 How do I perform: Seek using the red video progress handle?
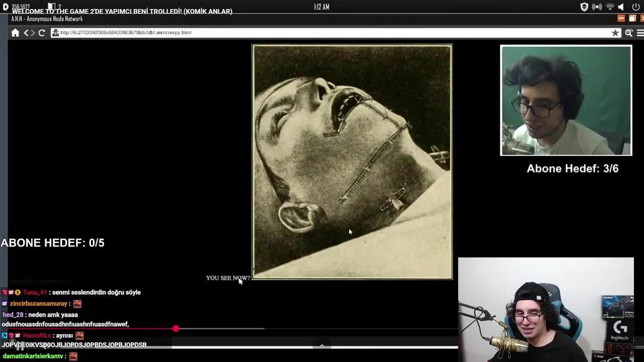tap(176, 328)
